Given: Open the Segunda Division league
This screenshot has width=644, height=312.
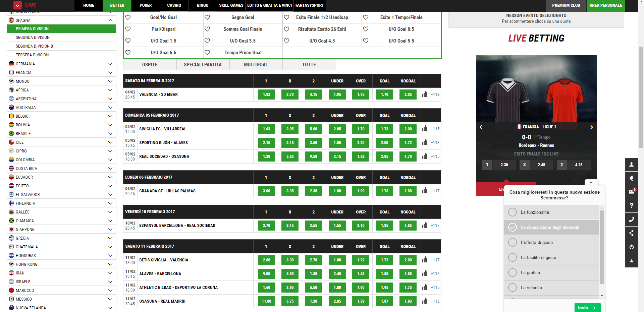Looking at the screenshot, I should [x=61, y=38].
